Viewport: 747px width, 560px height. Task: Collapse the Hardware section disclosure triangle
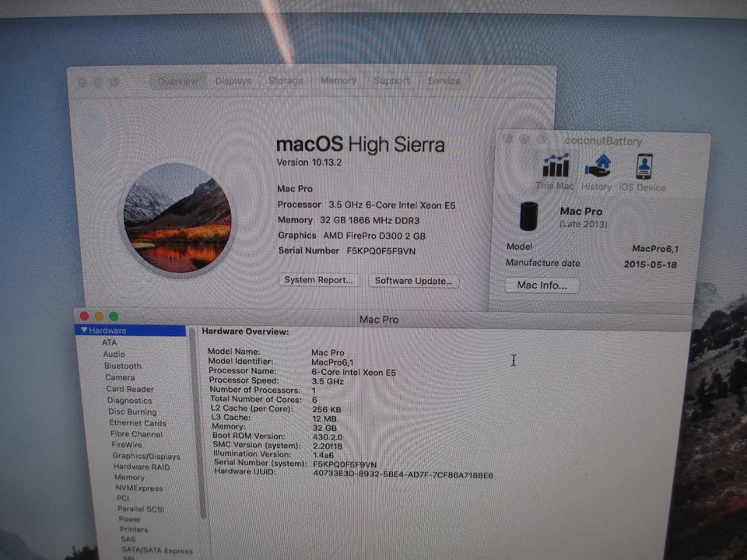(x=84, y=330)
